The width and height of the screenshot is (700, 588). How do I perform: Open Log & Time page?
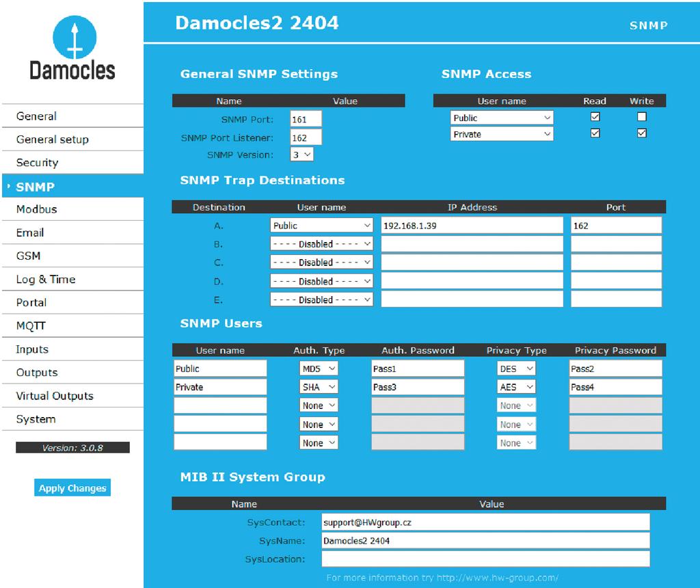tap(72, 279)
